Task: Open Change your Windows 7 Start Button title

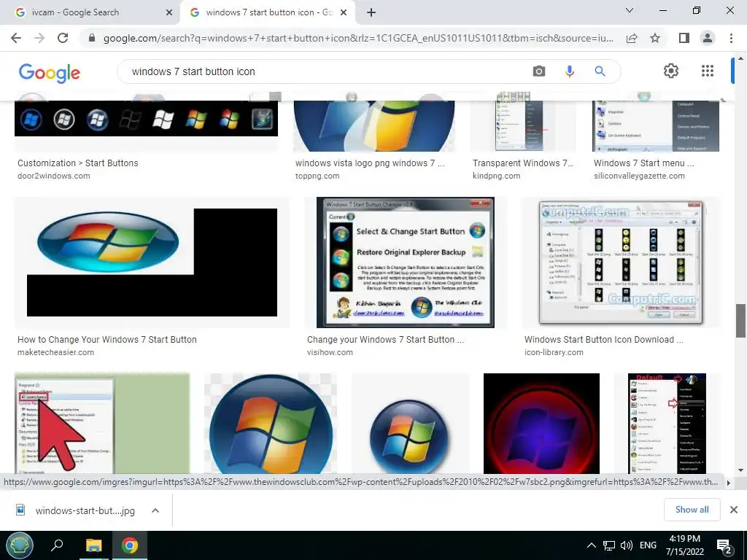Action: [x=385, y=340]
